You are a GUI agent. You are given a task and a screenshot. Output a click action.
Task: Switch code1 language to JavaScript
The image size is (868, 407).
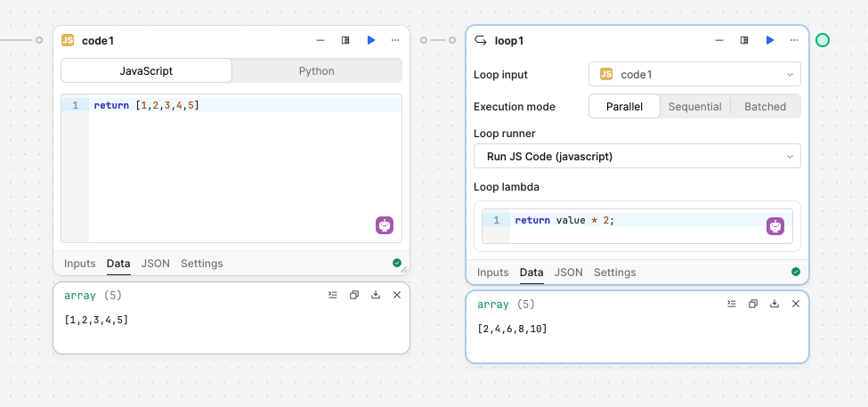click(x=146, y=71)
